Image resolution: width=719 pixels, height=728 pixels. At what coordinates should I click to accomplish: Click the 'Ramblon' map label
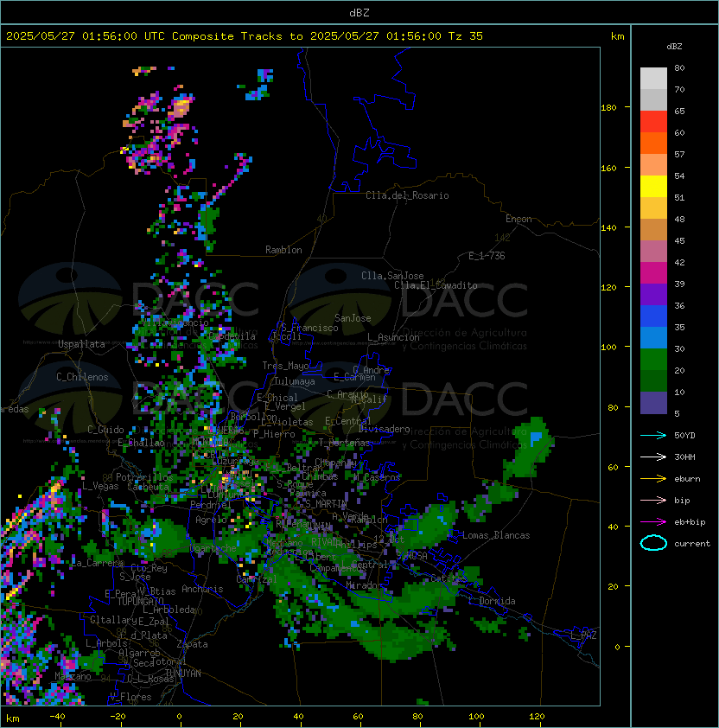tap(283, 250)
